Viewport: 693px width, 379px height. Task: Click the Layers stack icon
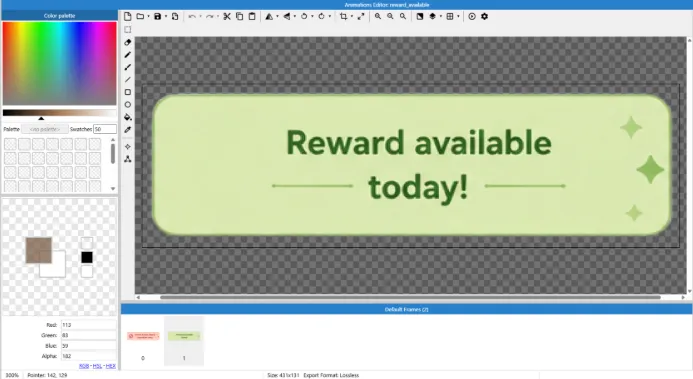[433, 16]
